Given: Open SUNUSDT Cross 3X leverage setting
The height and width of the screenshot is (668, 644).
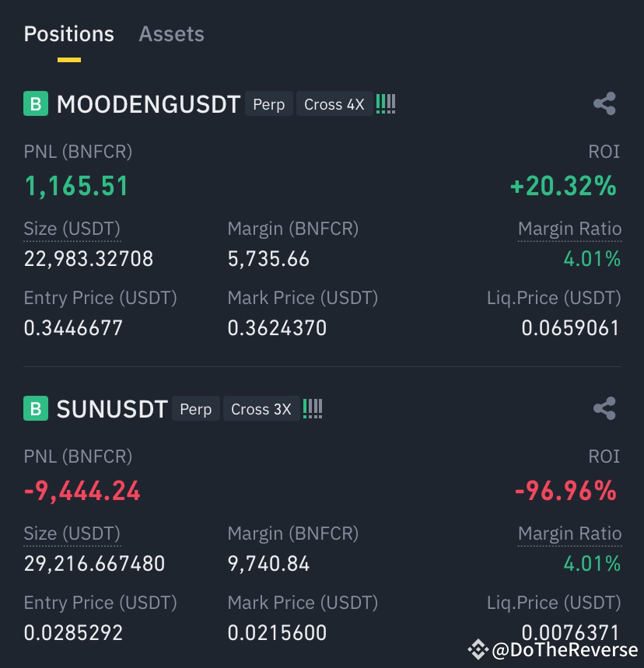Looking at the screenshot, I should click(261, 409).
